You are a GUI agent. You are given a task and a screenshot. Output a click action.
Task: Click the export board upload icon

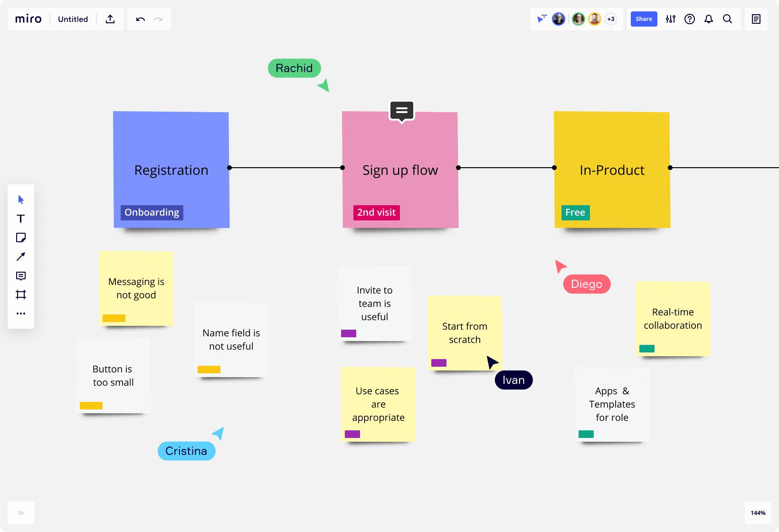[110, 19]
